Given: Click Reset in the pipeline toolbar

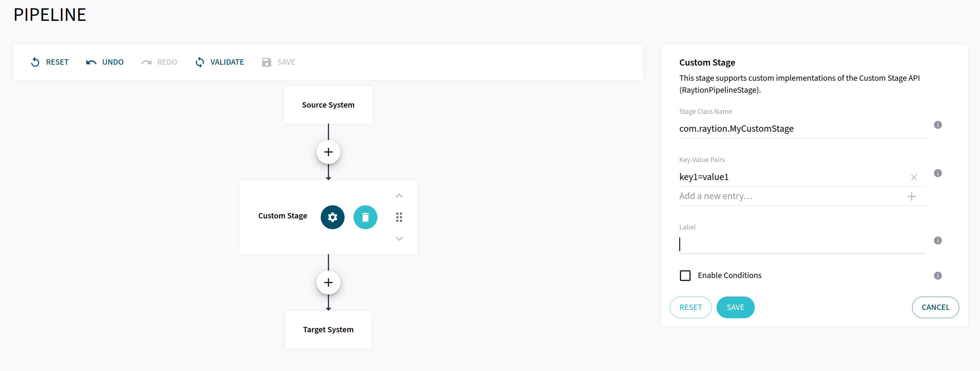Looking at the screenshot, I should tap(50, 62).
